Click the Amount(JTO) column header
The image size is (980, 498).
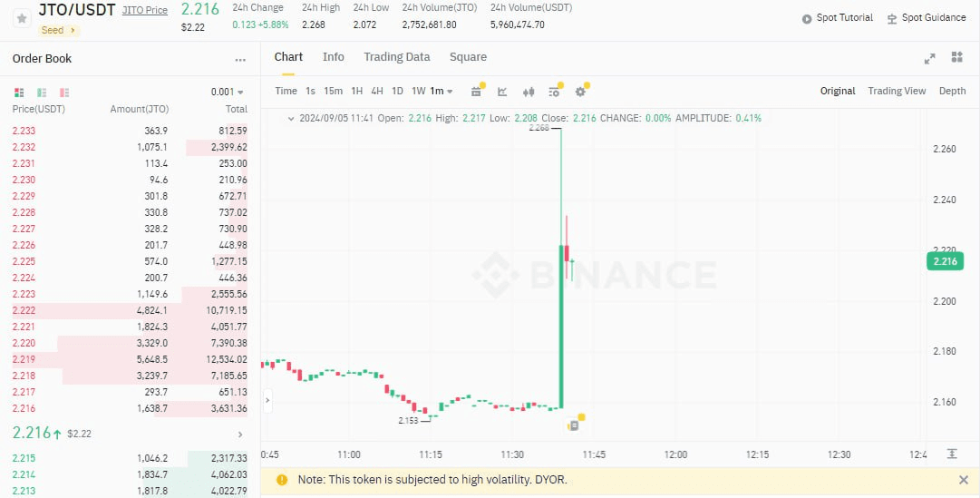[140, 109]
